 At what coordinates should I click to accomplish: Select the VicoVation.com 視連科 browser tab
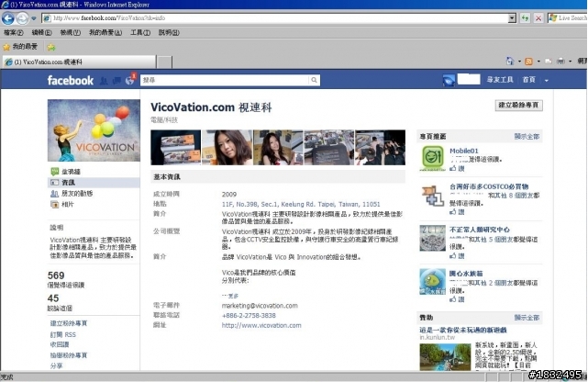pyautogui.click(x=79, y=62)
